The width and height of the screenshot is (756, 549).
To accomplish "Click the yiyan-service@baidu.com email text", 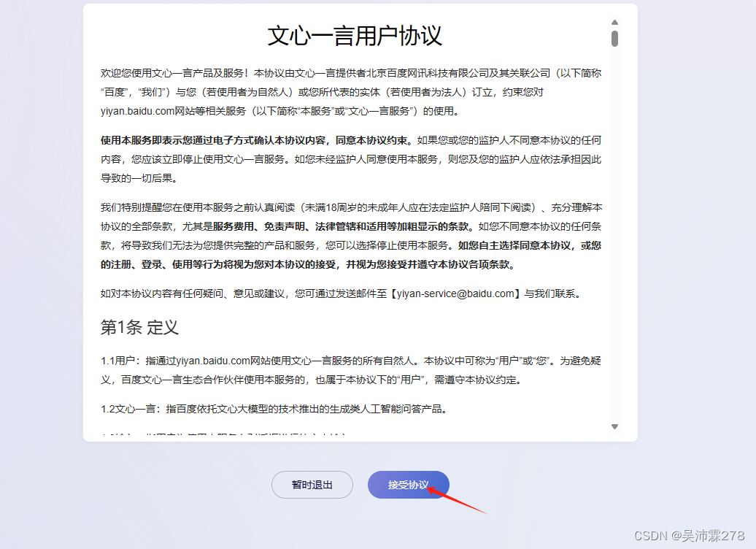I will coord(455,293).
